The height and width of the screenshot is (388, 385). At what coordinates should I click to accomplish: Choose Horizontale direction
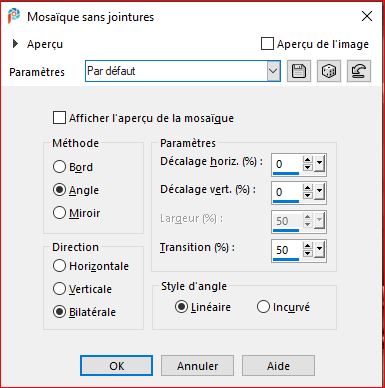tap(59, 266)
